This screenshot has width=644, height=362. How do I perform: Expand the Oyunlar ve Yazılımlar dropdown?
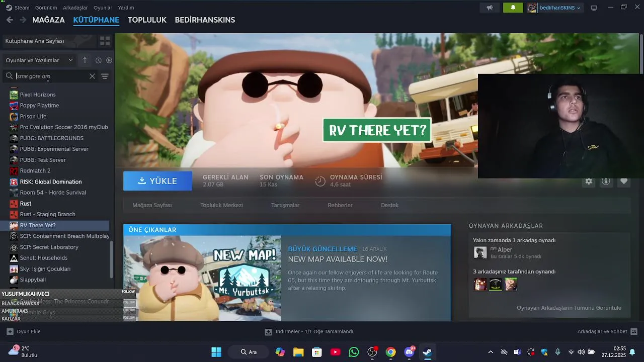coord(39,60)
